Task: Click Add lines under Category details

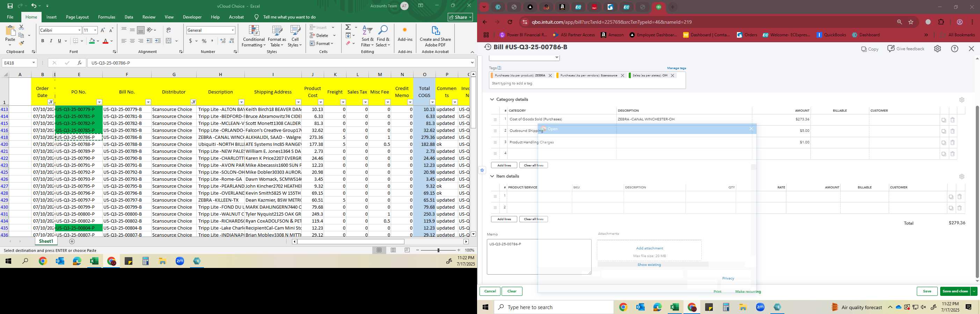Action: pyautogui.click(x=504, y=165)
